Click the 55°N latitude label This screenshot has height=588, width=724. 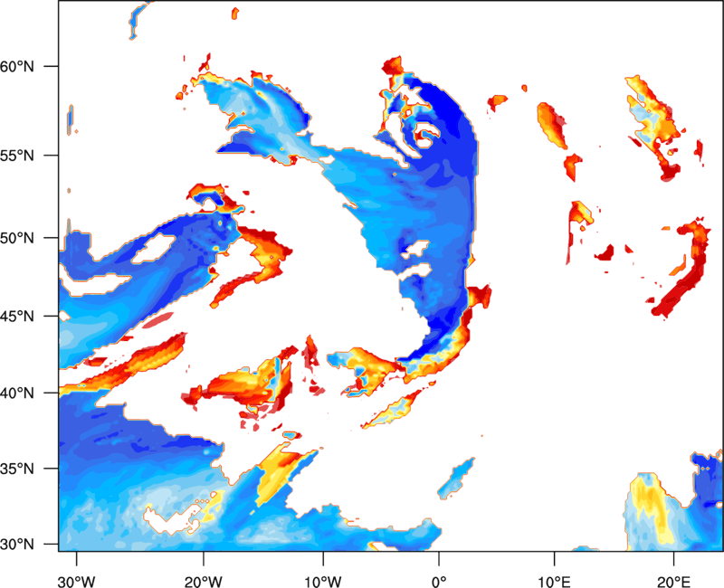pyautogui.click(x=17, y=156)
